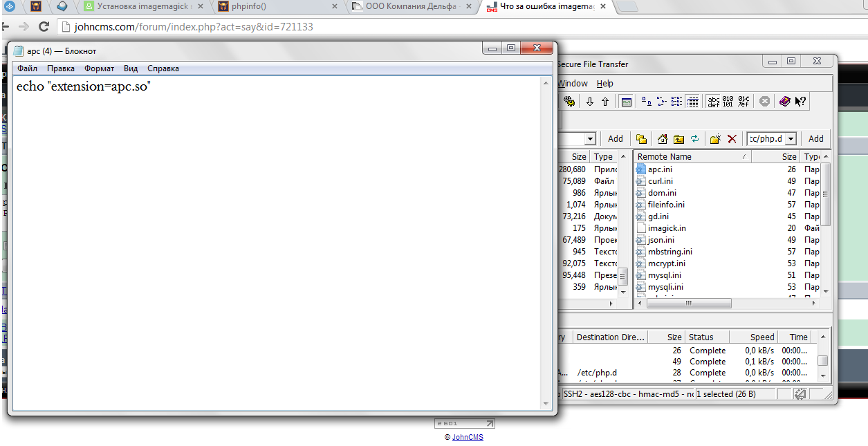This screenshot has height=446, width=868.
Task: Go forward in browser history
Action: pos(24,27)
